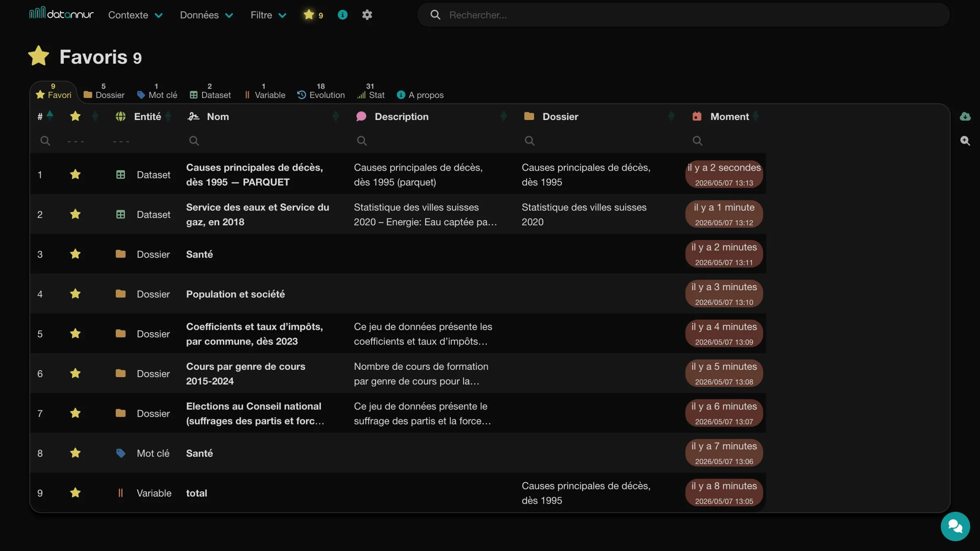Switch to the Evolution tab
The image size is (980, 551).
point(321,91)
